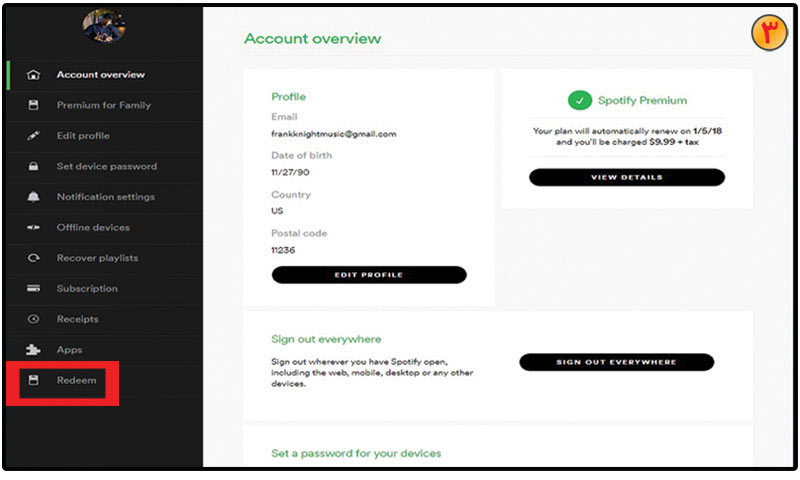Click the Redeem sidebar icon

[33, 380]
